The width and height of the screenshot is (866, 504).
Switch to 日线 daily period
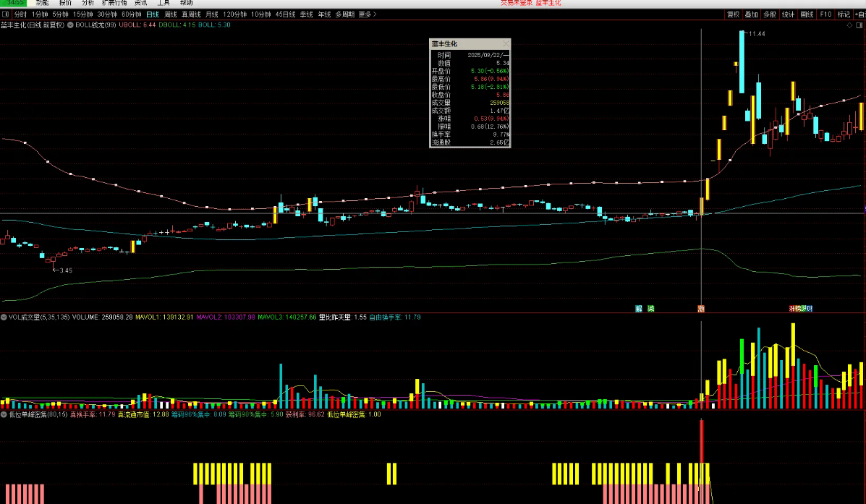pyautogui.click(x=152, y=14)
